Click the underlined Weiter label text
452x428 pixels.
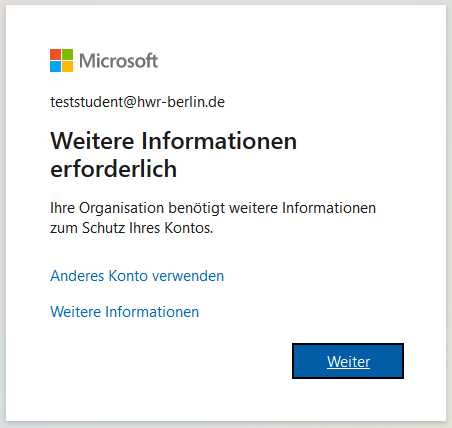click(348, 362)
